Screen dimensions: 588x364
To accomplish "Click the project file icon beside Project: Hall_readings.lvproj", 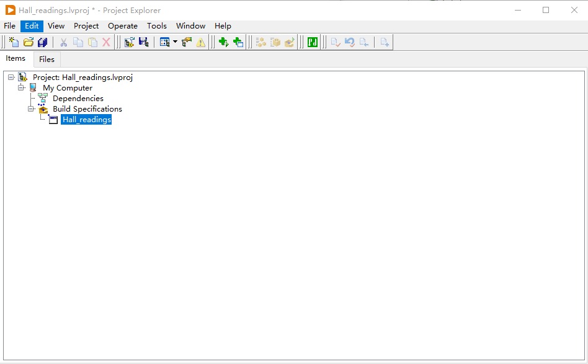I will click(x=23, y=78).
